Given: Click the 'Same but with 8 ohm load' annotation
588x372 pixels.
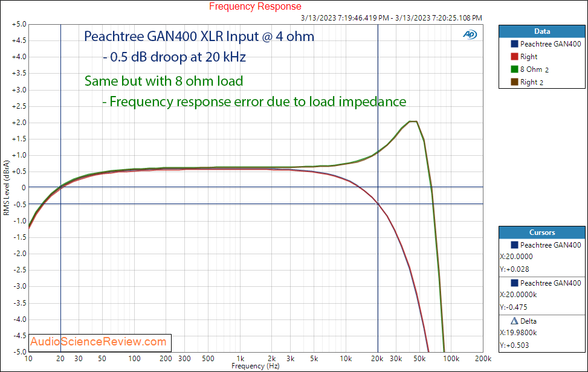Looking at the screenshot, I should [164, 81].
